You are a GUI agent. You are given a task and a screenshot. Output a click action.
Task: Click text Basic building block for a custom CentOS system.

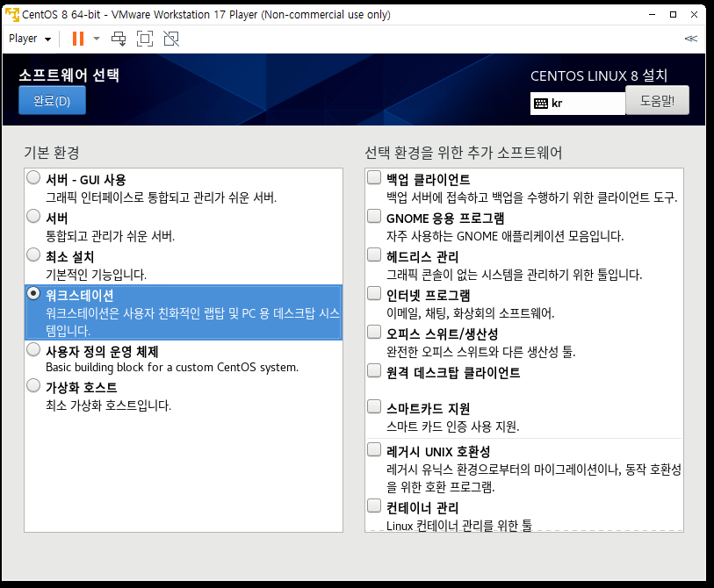pos(172,367)
